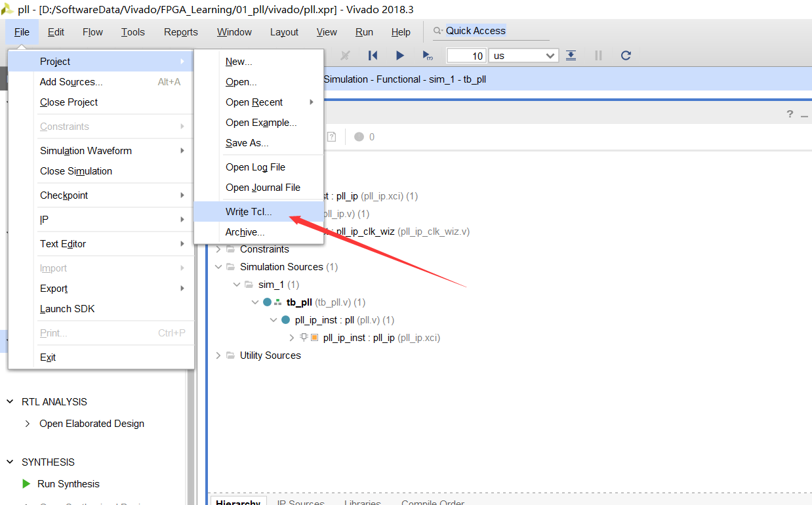Expand the Utility Sources folder
This screenshot has width=812, height=505.
(x=218, y=355)
